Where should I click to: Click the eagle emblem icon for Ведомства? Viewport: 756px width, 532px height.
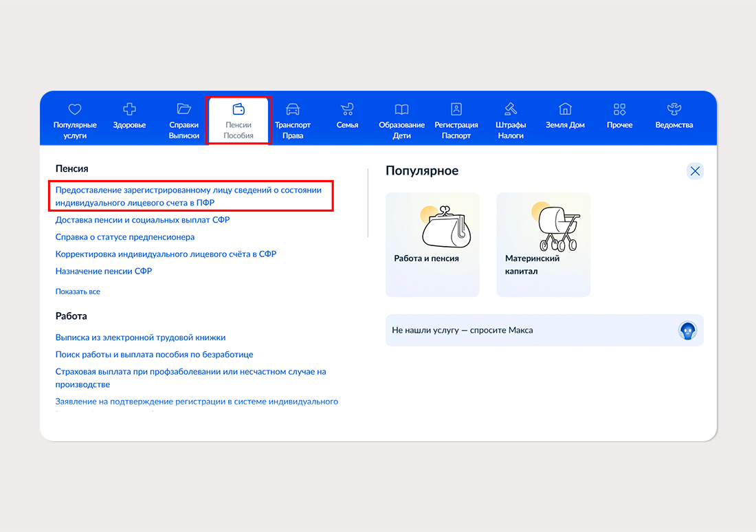tap(674, 109)
